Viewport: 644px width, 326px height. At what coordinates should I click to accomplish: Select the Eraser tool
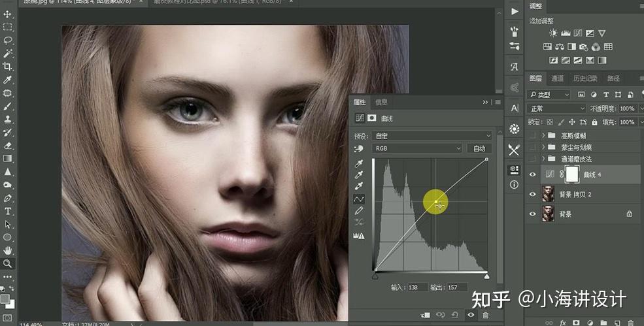7,146
